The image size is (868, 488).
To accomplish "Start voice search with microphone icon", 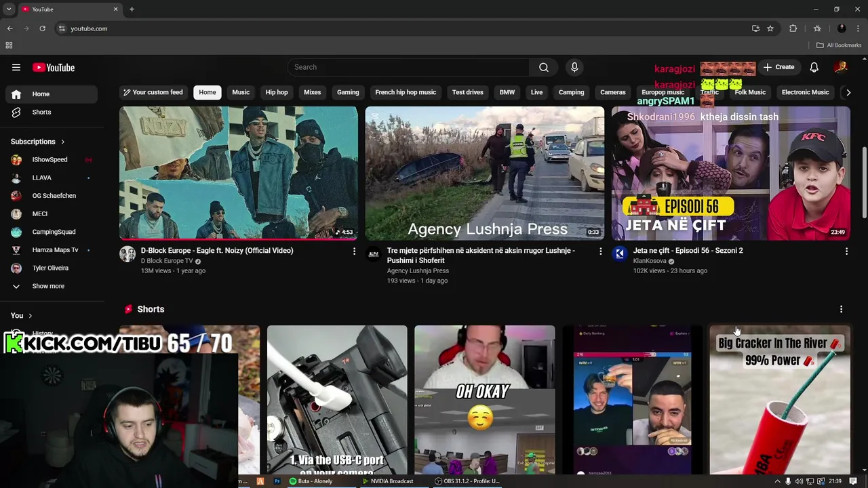I will pos(574,67).
